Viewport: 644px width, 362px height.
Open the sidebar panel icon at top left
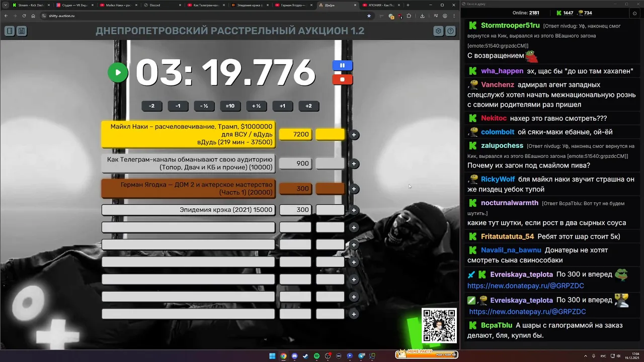(10, 31)
